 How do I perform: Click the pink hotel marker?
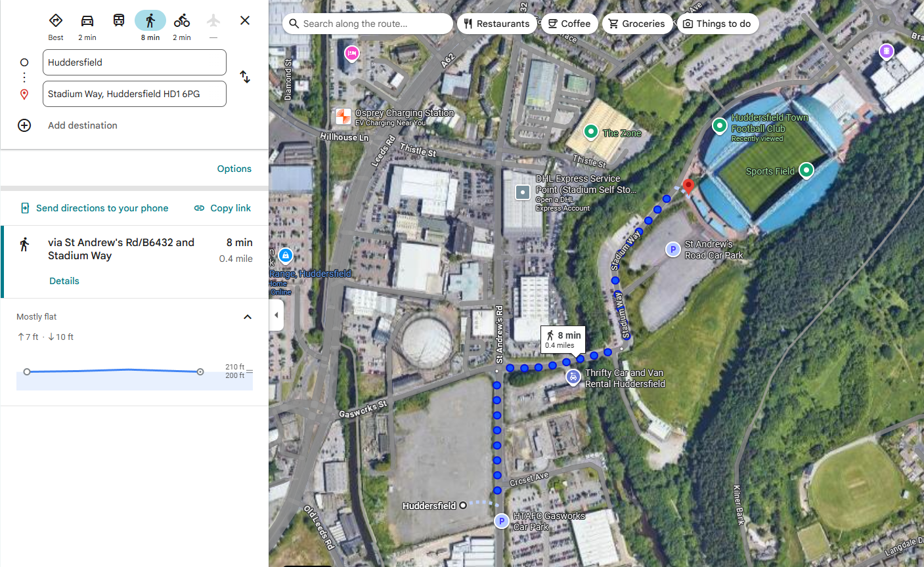352,53
